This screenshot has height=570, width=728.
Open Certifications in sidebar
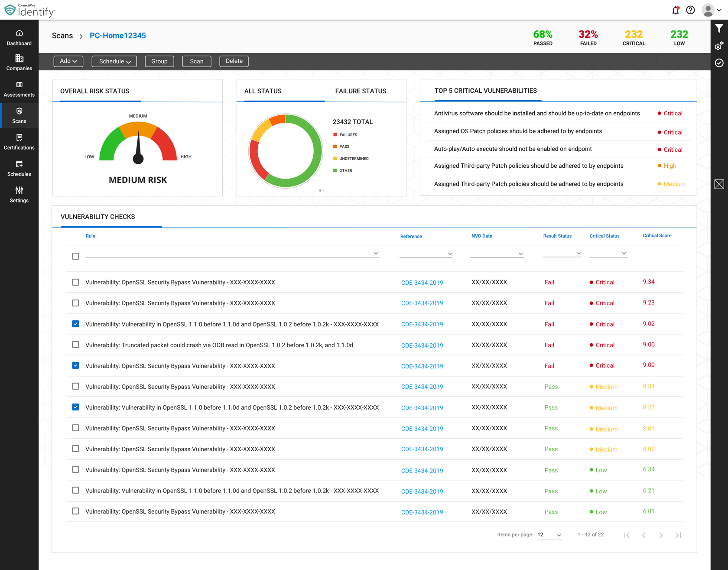click(x=19, y=142)
